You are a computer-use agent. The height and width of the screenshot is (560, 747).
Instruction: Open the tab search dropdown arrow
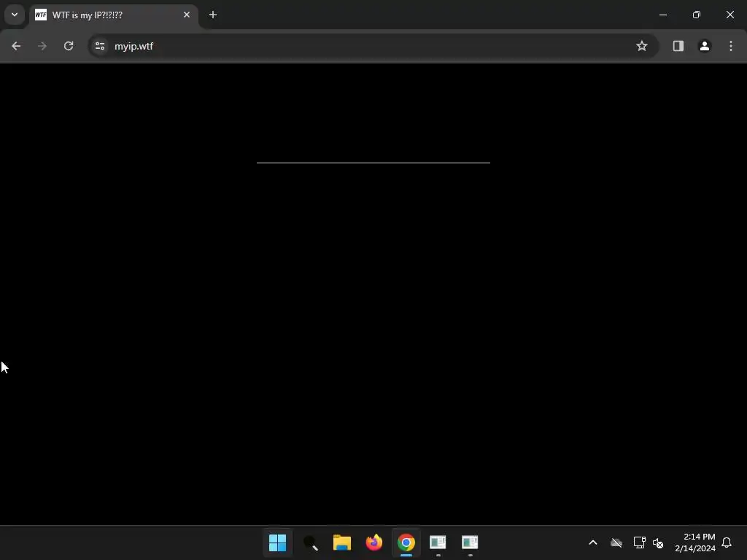coord(15,15)
